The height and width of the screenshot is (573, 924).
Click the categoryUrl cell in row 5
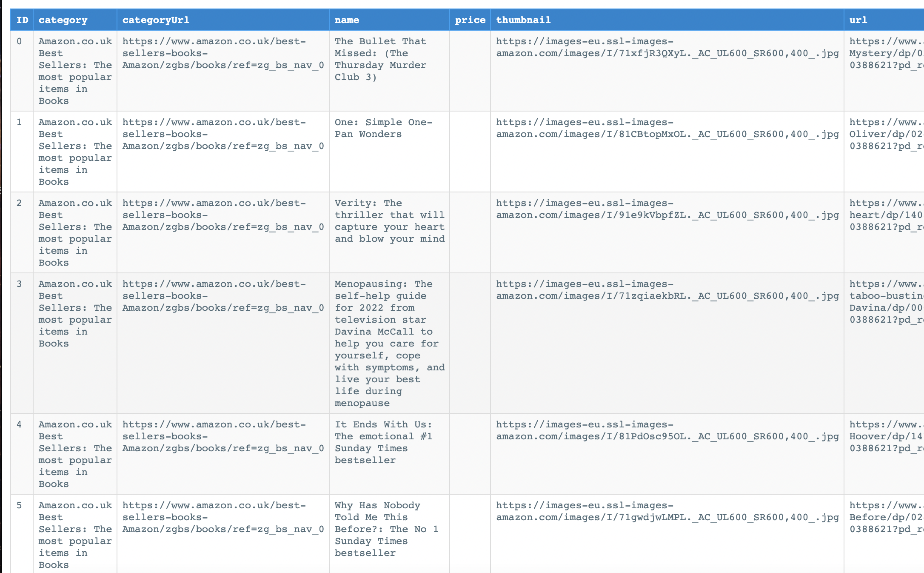click(x=223, y=534)
